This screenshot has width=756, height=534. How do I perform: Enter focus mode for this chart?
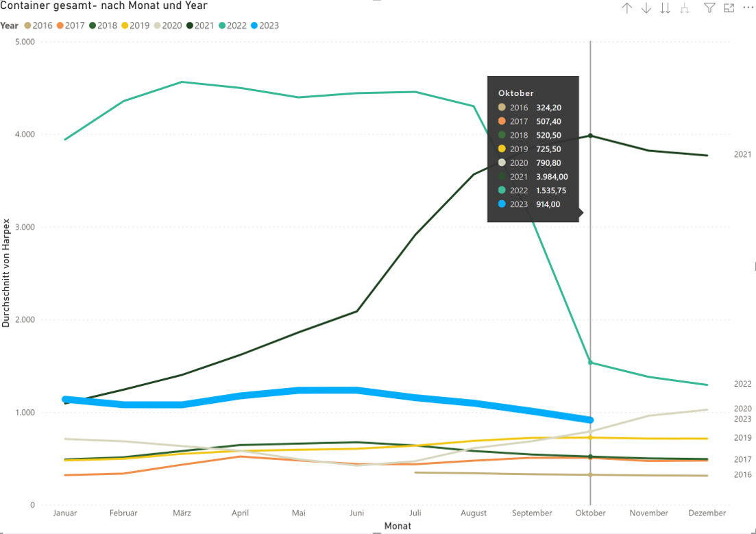pyautogui.click(x=729, y=8)
